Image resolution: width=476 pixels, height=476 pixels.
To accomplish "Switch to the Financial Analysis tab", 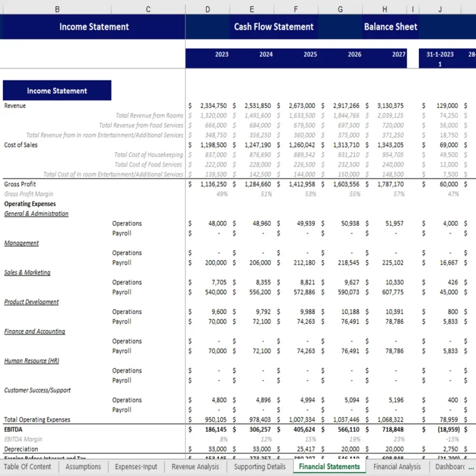I will [x=397, y=466].
